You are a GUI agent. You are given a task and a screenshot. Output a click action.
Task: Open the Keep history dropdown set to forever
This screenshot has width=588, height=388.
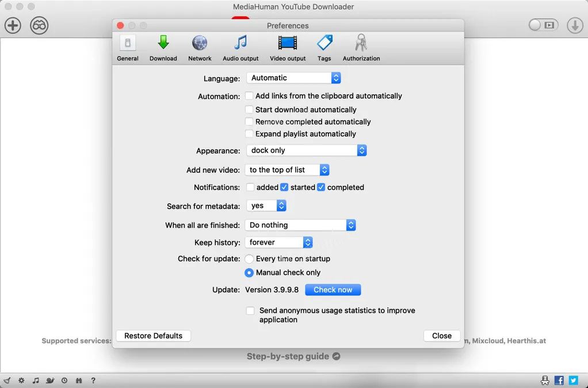278,242
